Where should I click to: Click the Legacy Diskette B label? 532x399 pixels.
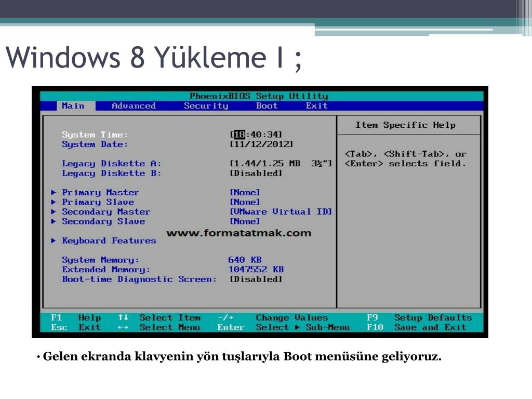click(112, 173)
